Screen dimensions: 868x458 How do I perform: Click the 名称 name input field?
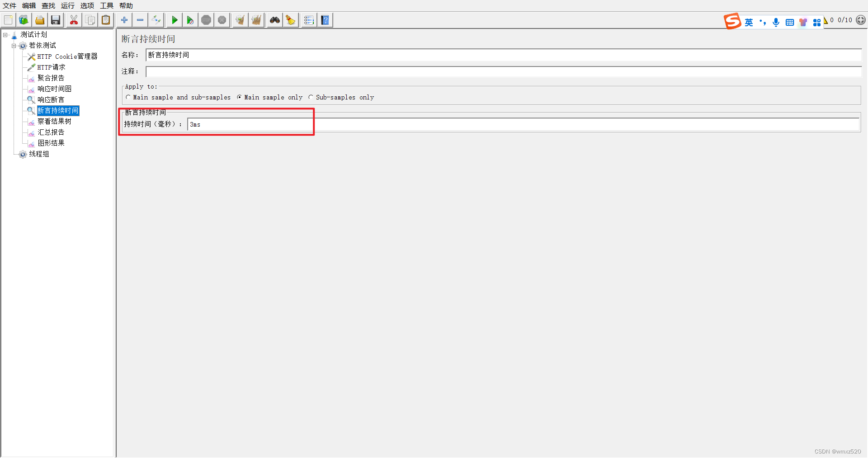click(x=504, y=55)
